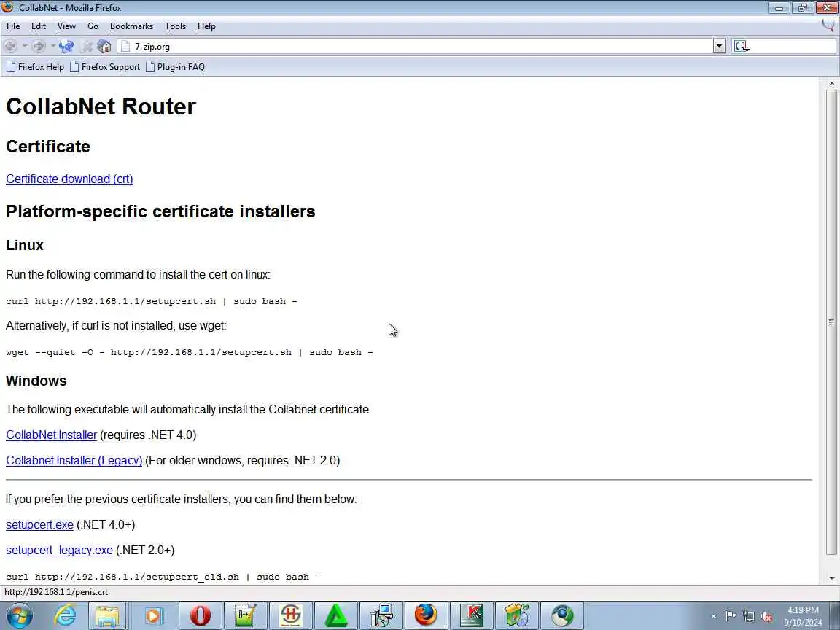Click inside the Google search box
The width and height of the screenshot is (840, 630).
click(792, 46)
